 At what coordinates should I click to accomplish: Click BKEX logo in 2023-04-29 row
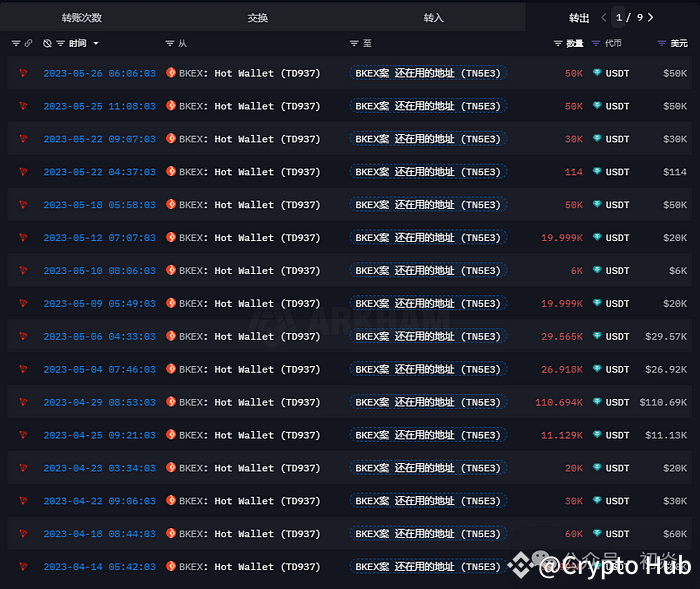171,402
